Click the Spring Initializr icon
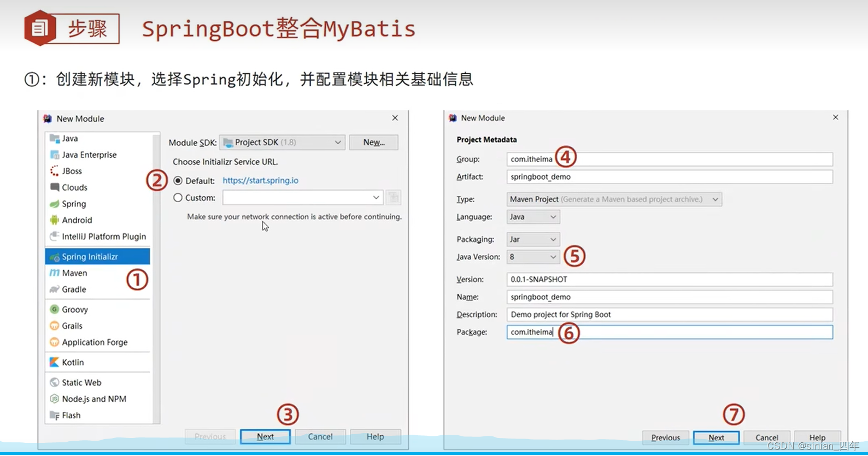Image resolution: width=868 pixels, height=456 pixels. [x=55, y=257]
